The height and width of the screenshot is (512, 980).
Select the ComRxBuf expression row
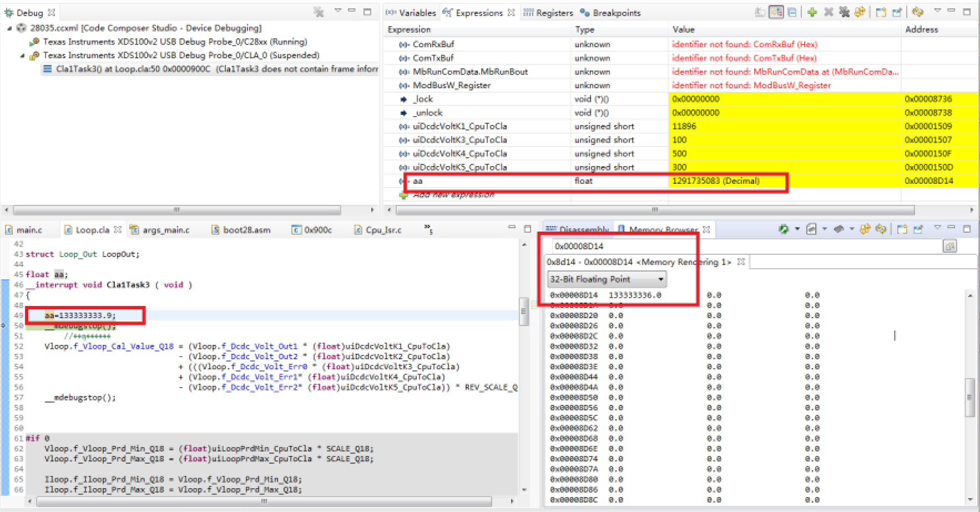point(680,44)
